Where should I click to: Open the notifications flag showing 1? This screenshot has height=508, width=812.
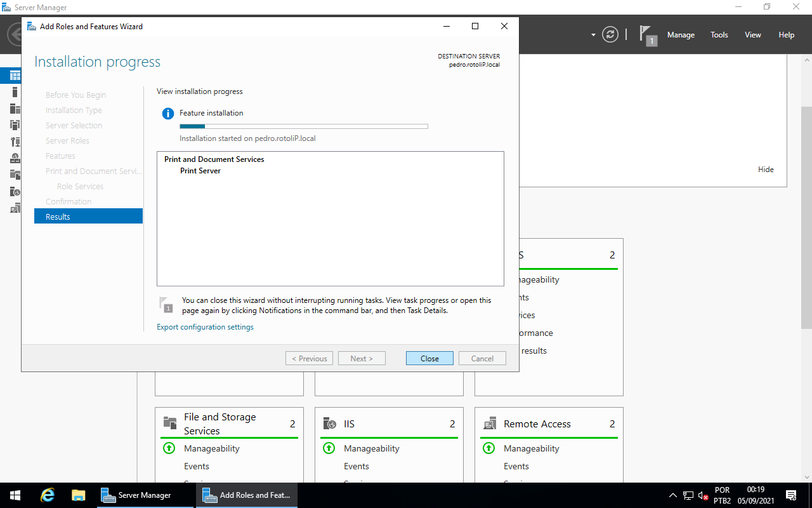coord(648,34)
